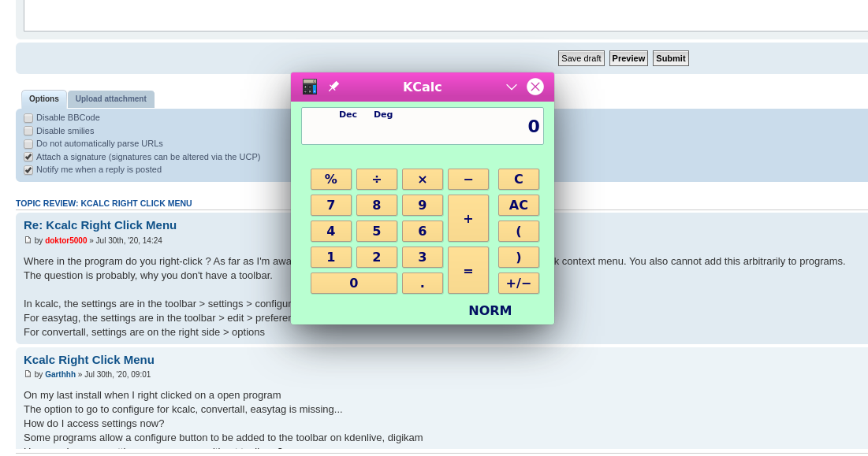
Task: Click the line 'How do I access settings now?'
Action: coord(94,424)
